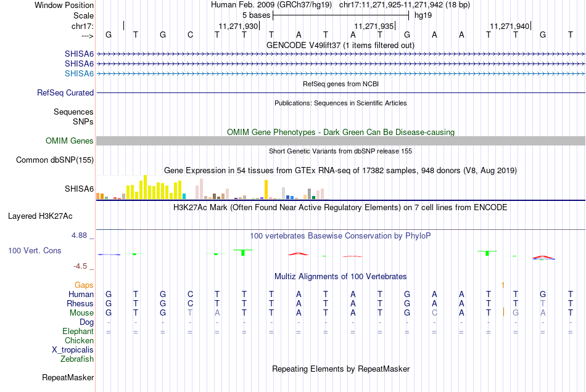Select the Chicken species label
This screenshot has height=392, width=586.
click(79, 340)
